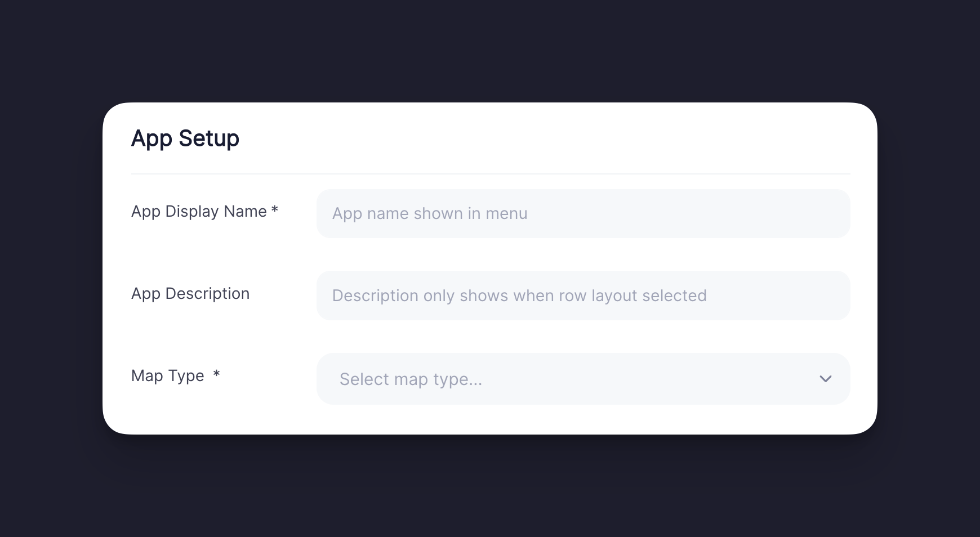Click the word "Display" in the name label
This screenshot has width=980, height=537.
192,211
